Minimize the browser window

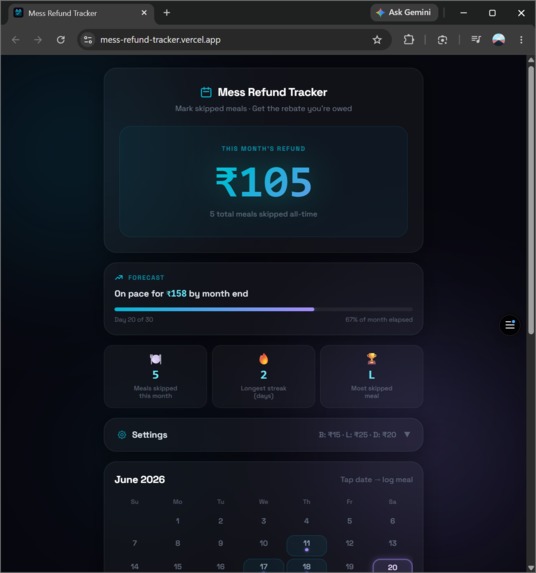tap(464, 13)
